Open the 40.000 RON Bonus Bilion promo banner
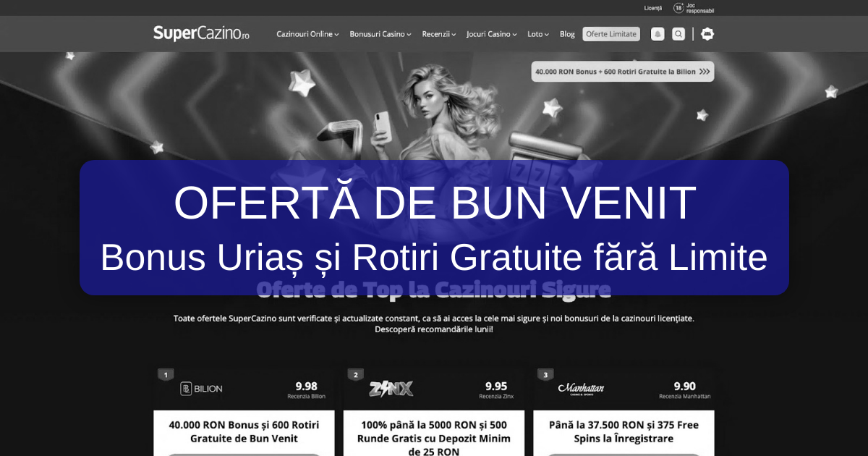The width and height of the screenshot is (868, 456). 623,72
